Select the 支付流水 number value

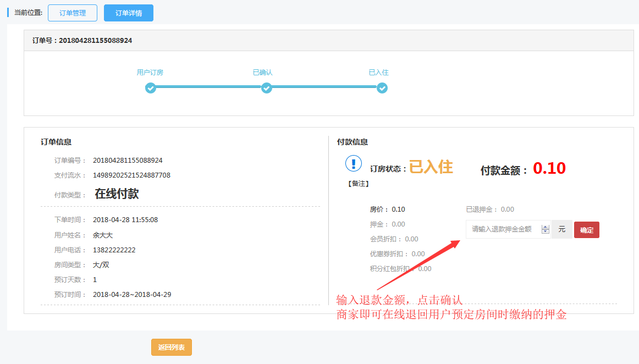point(131,175)
